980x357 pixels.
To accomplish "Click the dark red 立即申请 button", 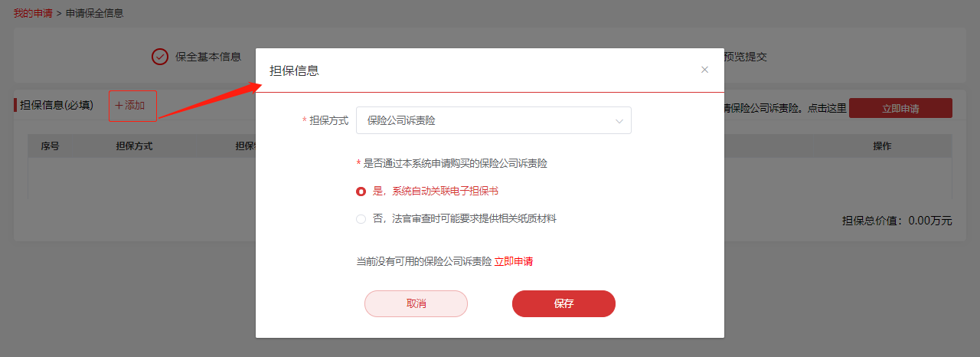I will click(x=900, y=108).
